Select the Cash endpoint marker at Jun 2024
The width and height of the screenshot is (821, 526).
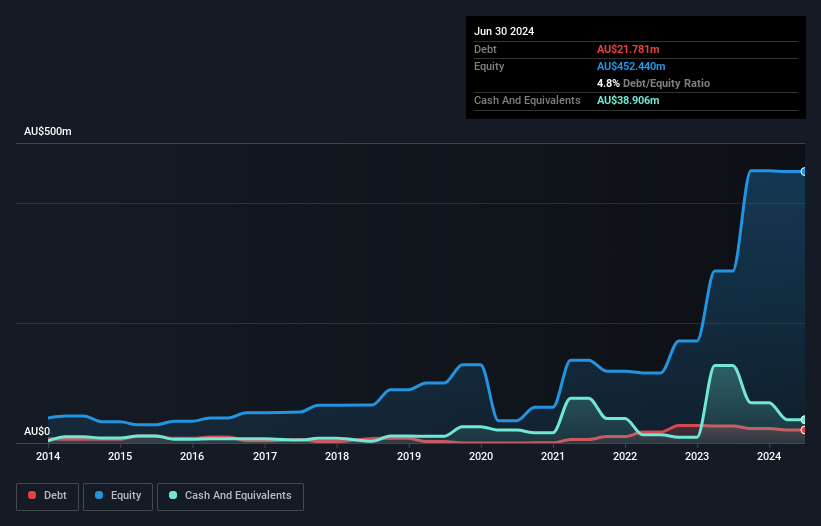tap(804, 420)
